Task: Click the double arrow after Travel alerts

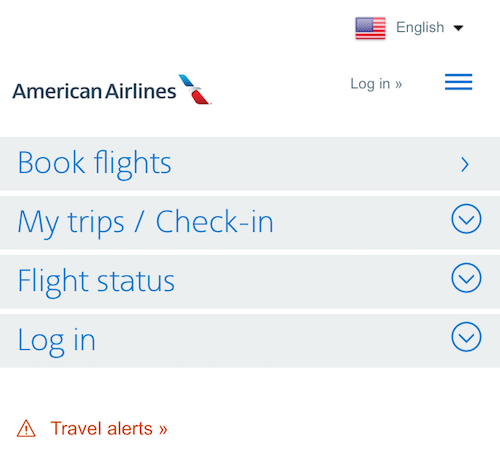Action: point(163,430)
